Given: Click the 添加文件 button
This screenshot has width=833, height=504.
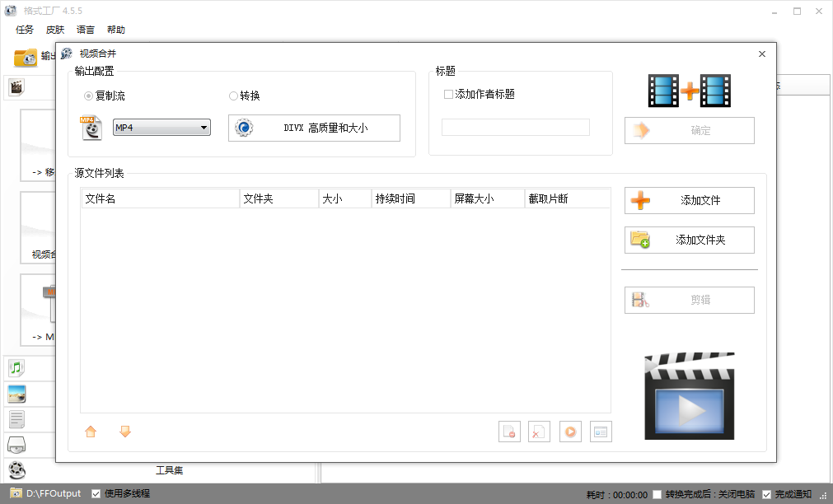Looking at the screenshot, I should [x=689, y=200].
